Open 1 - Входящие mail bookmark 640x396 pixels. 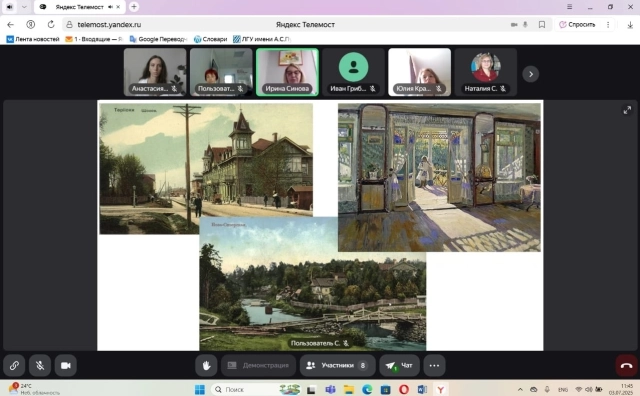pos(94,39)
